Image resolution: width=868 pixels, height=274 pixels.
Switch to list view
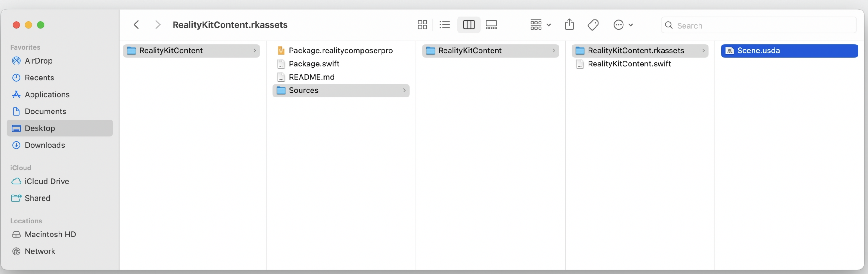pos(444,24)
